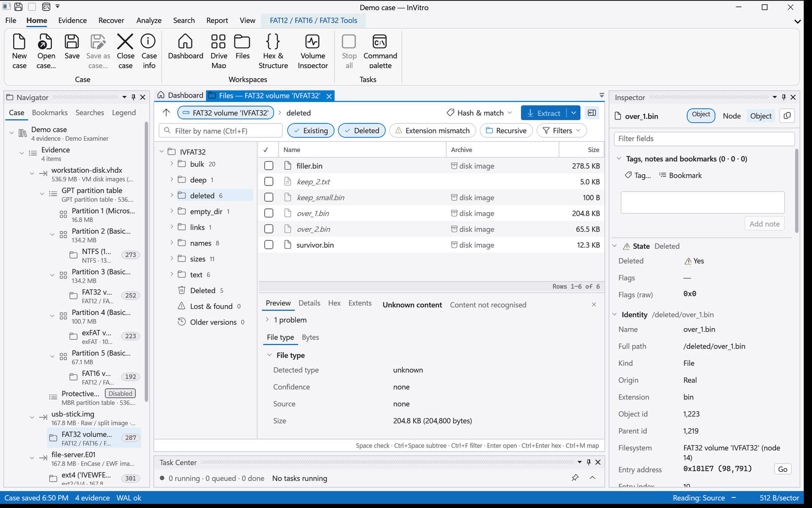
Task: Collapse the IVFAT32 root node
Action: (x=161, y=151)
